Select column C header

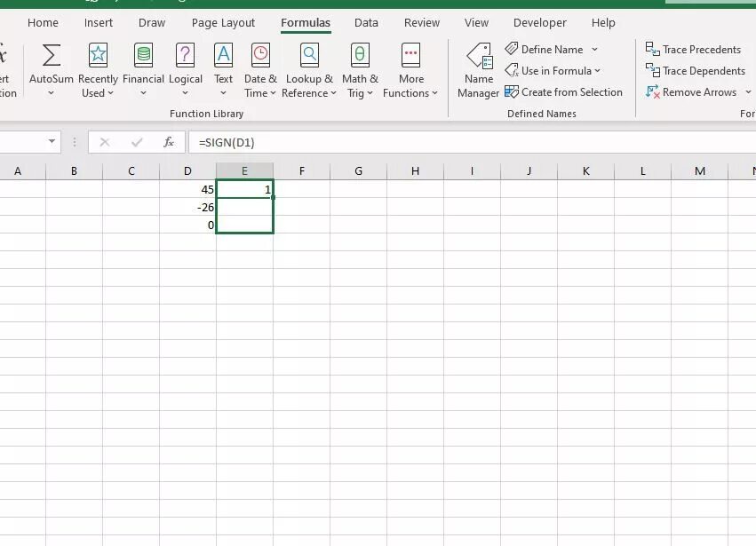coord(131,171)
